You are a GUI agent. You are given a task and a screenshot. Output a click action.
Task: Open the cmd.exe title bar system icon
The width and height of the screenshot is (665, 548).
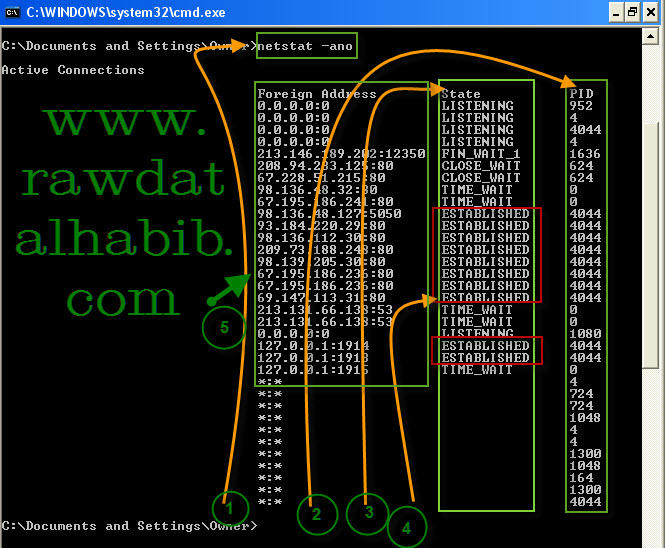tap(13, 13)
